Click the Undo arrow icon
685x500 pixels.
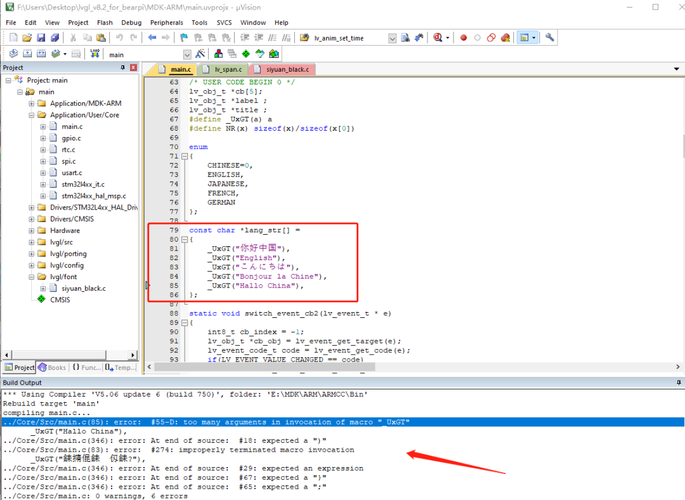coord(119,38)
